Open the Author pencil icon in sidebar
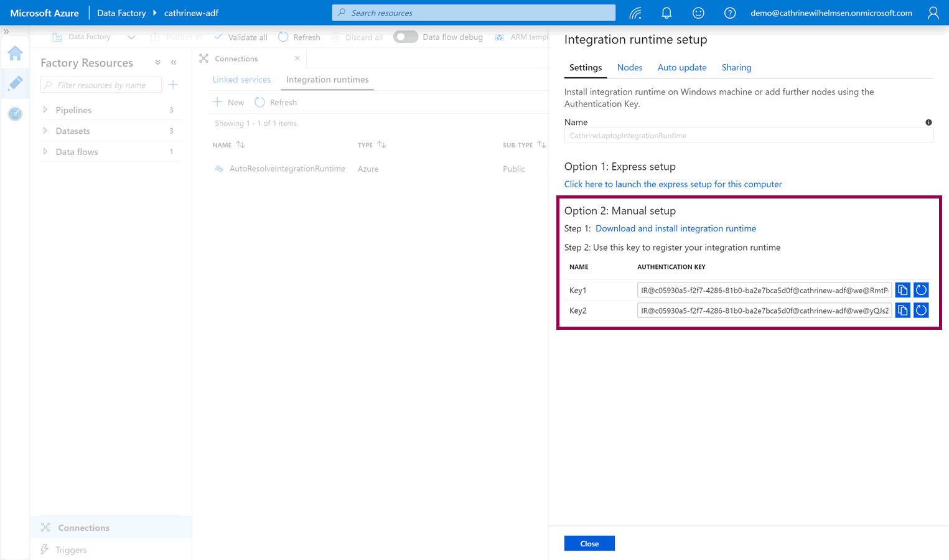This screenshot has height=560, width=949. pyautogui.click(x=15, y=83)
